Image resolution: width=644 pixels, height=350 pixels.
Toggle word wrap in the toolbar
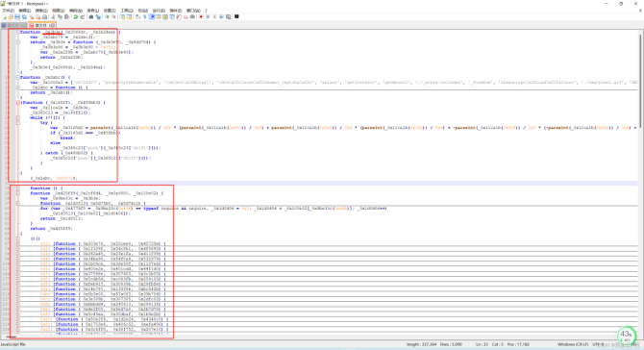point(138,17)
